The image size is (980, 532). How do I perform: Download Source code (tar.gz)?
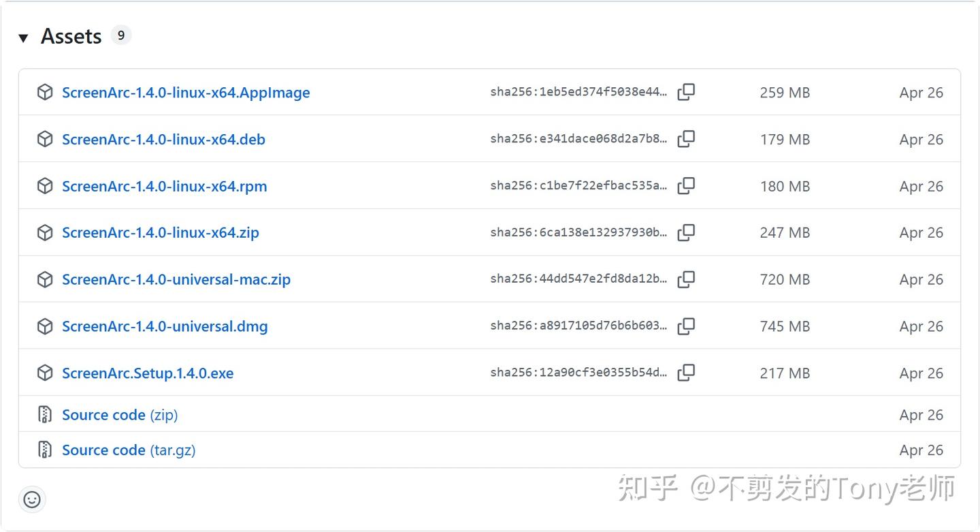coord(129,450)
